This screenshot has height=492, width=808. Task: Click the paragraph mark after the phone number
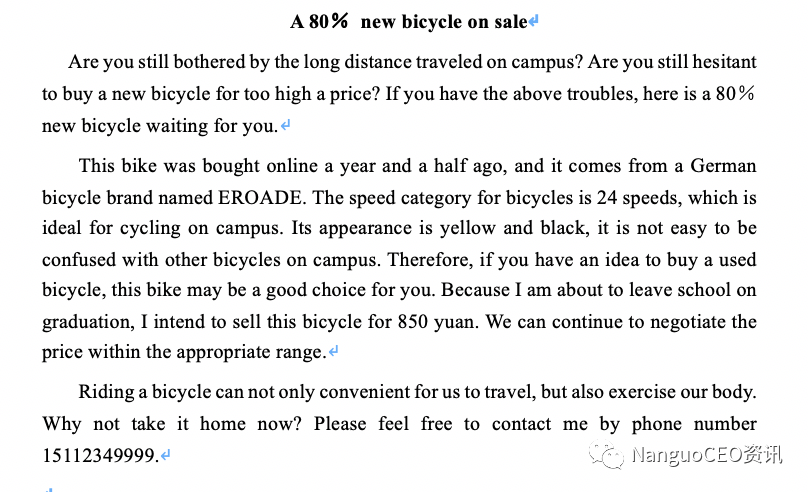[x=165, y=455]
